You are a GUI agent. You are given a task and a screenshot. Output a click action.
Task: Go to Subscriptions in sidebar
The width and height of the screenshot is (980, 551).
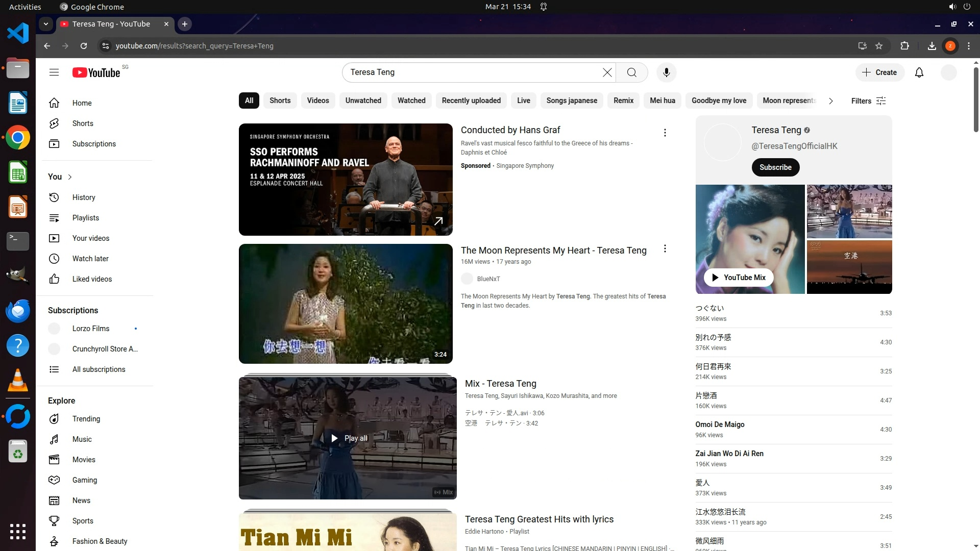coord(94,144)
